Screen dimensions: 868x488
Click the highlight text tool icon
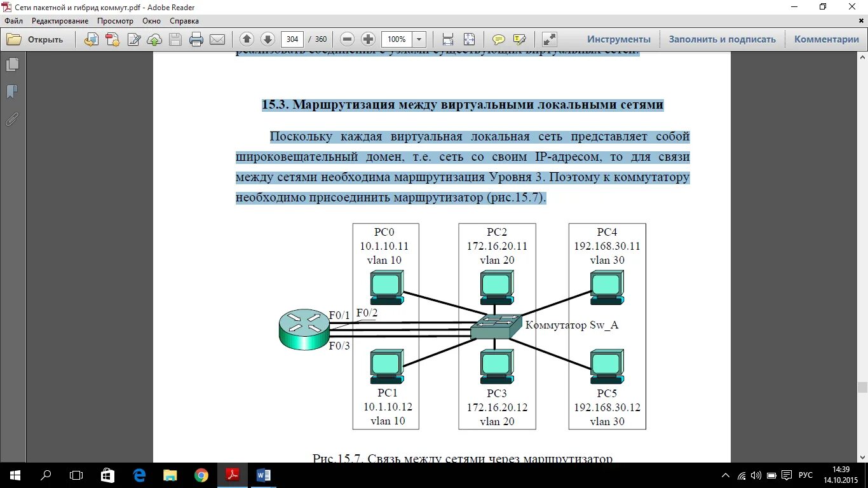point(520,39)
